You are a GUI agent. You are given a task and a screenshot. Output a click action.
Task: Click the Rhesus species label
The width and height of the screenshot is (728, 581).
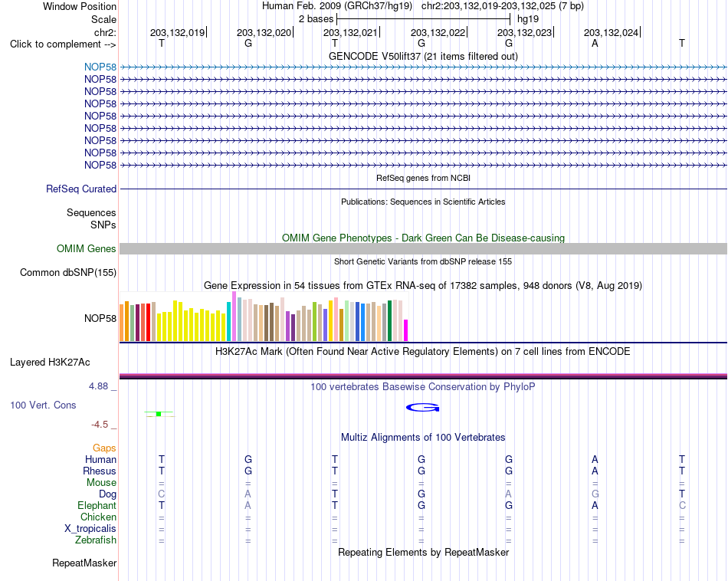coord(100,471)
